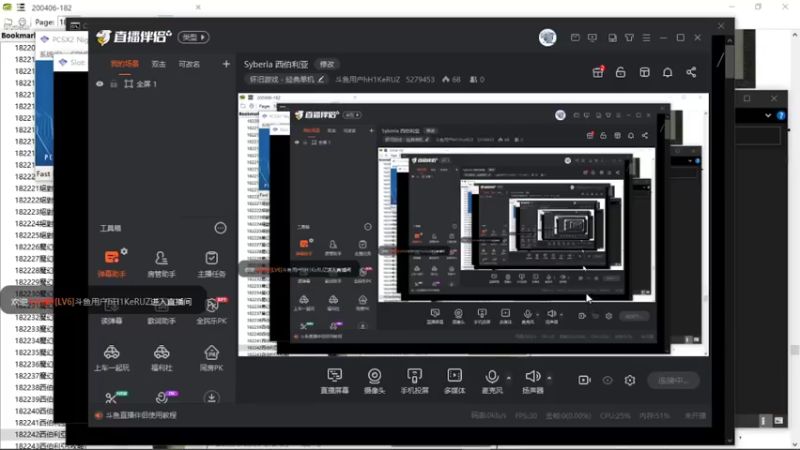Click the download icon in toolbox
The width and height of the screenshot is (800, 450).
[x=211, y=397]
